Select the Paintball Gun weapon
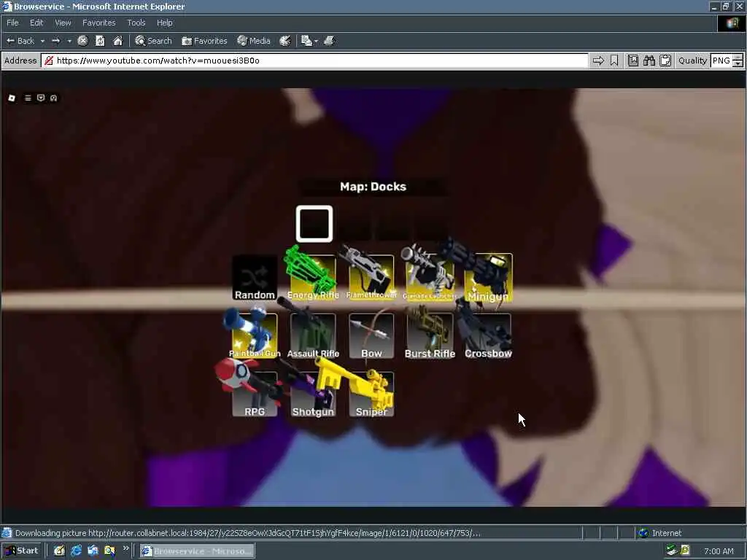747x560 pixels. pyautogui.click(x=255, y=336)
